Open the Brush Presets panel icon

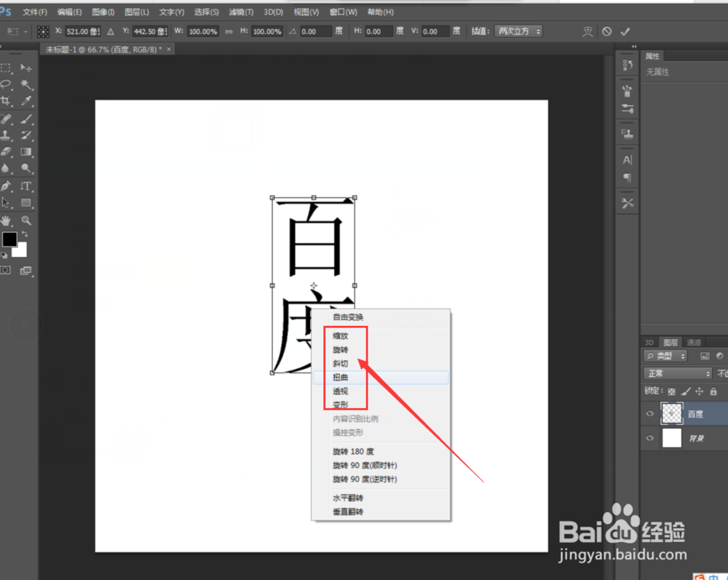pyautogui.click(x=628, y=90)
